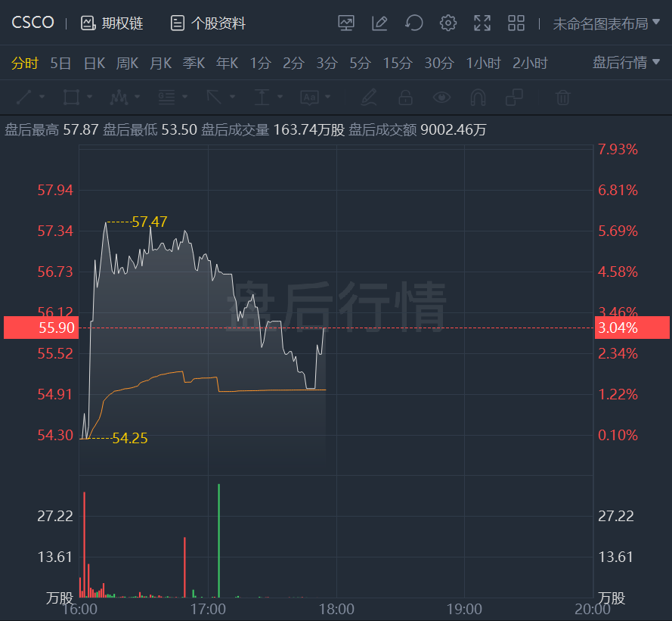Select the trend line drawing tool
Image resolution: width=672 pixels, height=621 pixels.
[x=24, y=97]
